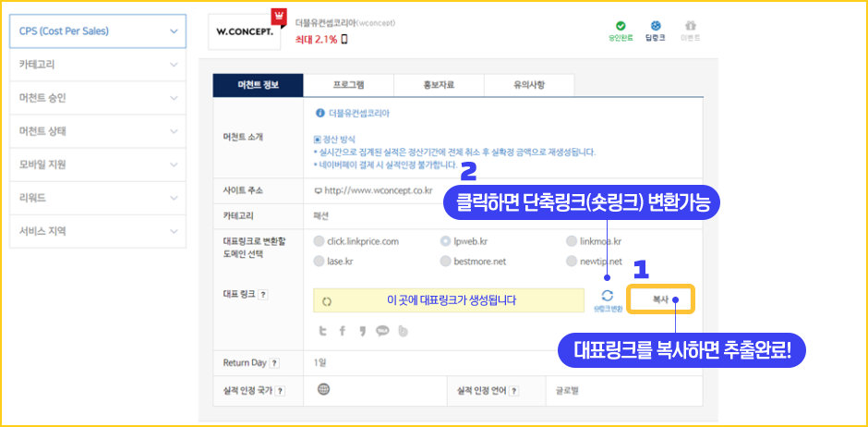
Task: Click the 승인완료 green check icon
Action: click(x=621, y=26)
